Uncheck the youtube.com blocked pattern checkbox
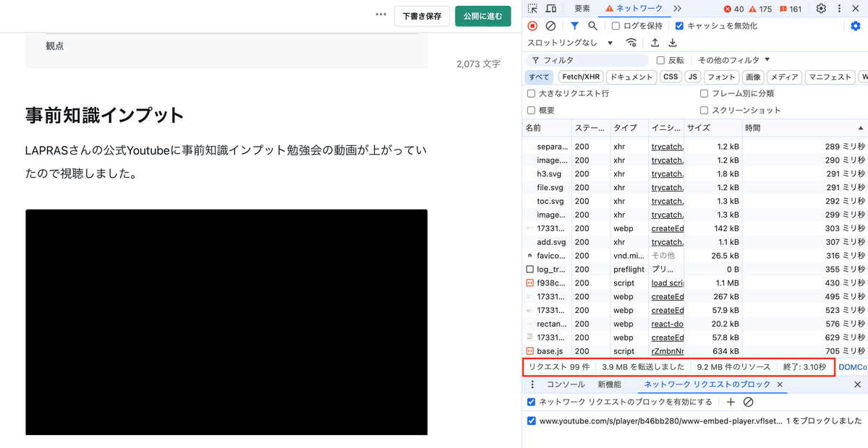Viewport: 868px width, 448px height. (532, 421)
